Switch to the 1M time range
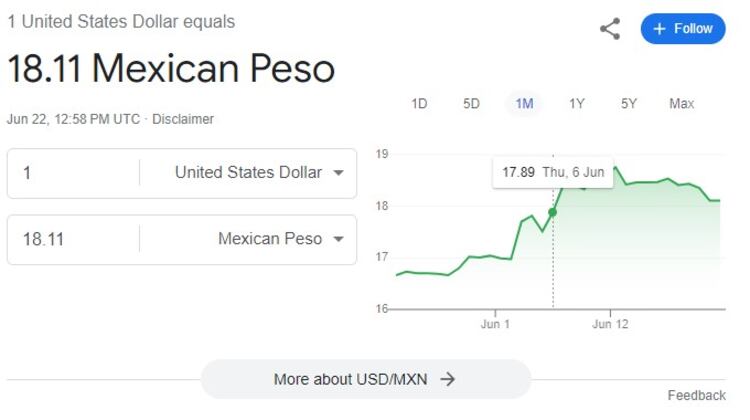 point(524,104)
